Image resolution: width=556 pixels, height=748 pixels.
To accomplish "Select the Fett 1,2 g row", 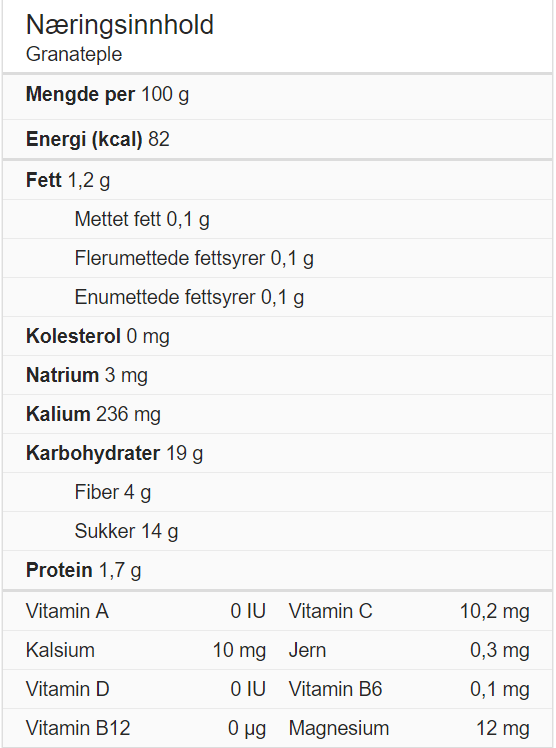I will 278,180.
